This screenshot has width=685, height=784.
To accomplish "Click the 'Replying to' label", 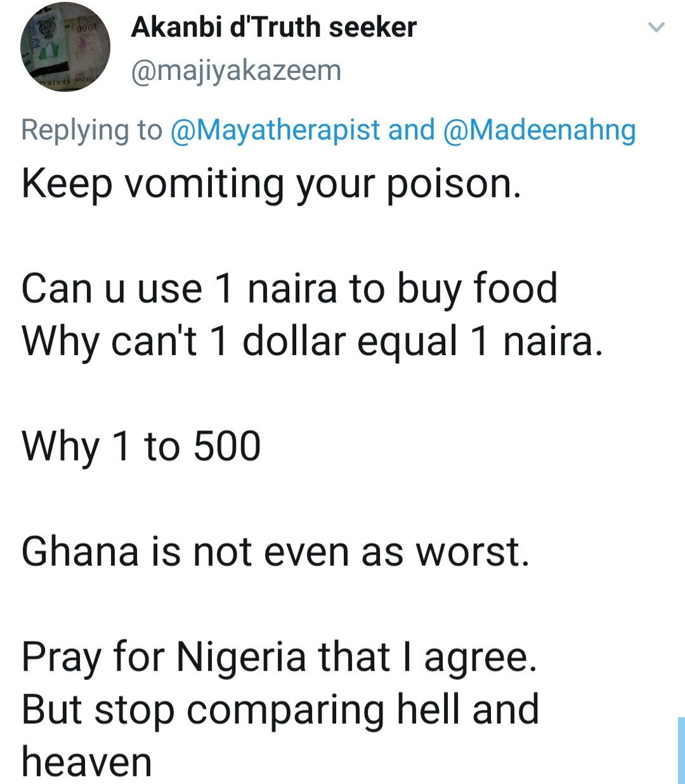I will point(91,130).
